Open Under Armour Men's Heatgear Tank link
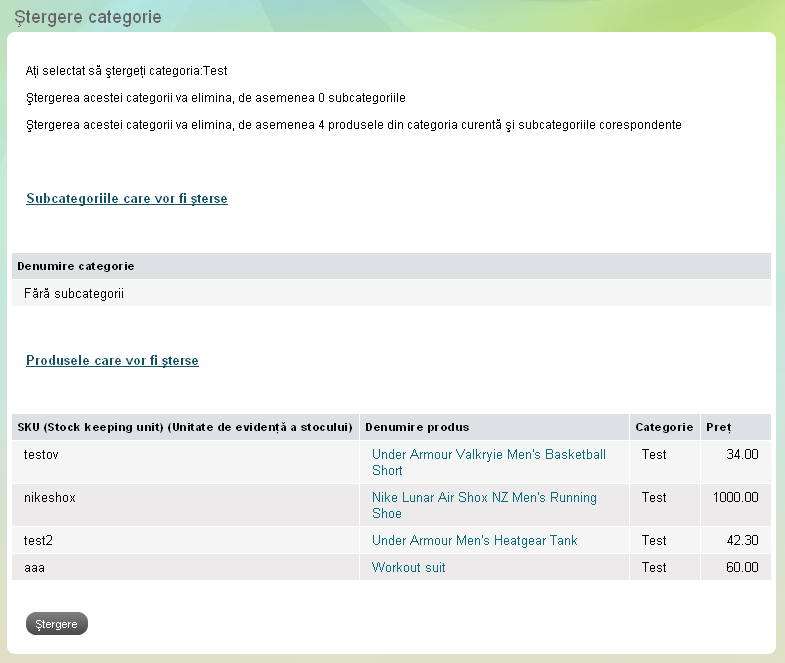The height and width of the screenshot is (663, 785). click(474, 541)
